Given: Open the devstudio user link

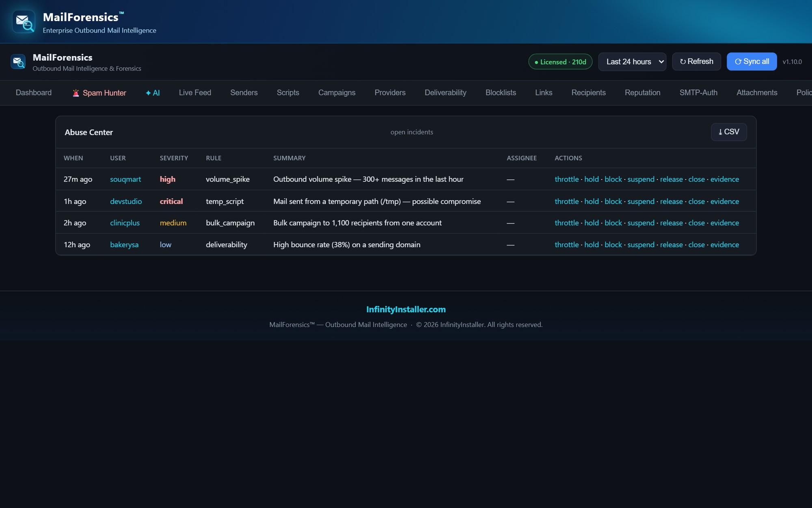Looking at the screenshot, I should click(x=126, y=201).
